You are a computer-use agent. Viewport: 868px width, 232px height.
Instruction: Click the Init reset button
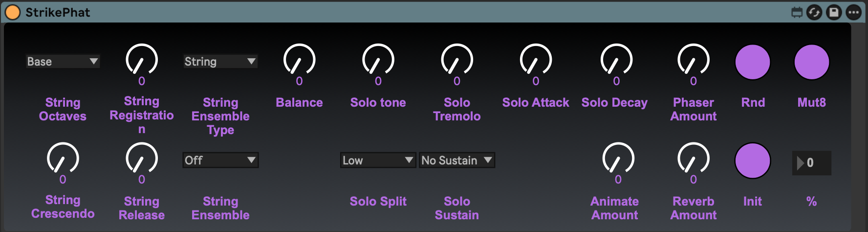point(753,161)
